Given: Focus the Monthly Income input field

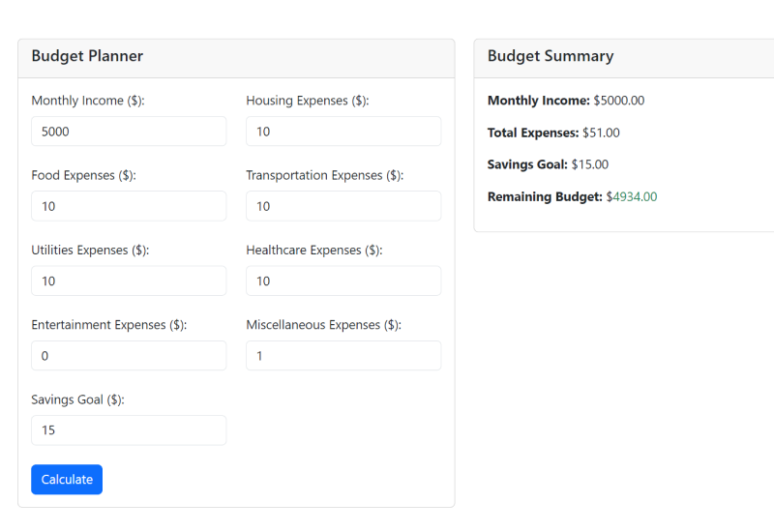Looking at the screenshot, I should pos(129,132).
